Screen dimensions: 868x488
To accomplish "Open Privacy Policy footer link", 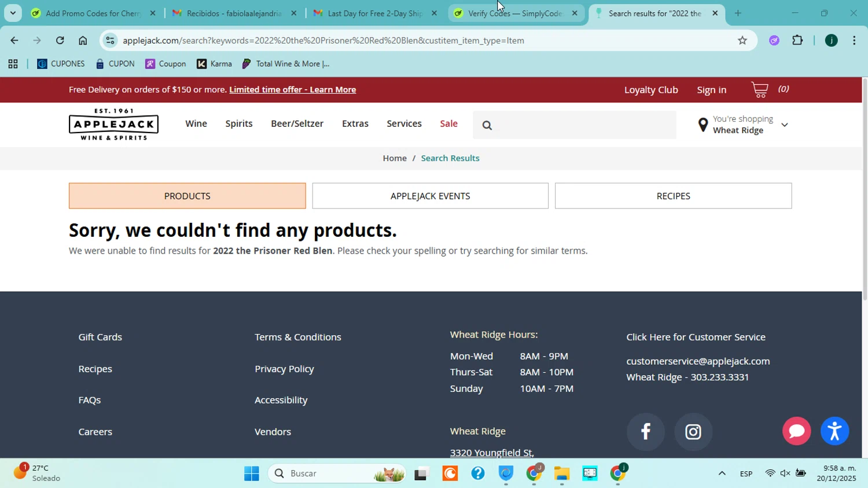I will [284, 369].
